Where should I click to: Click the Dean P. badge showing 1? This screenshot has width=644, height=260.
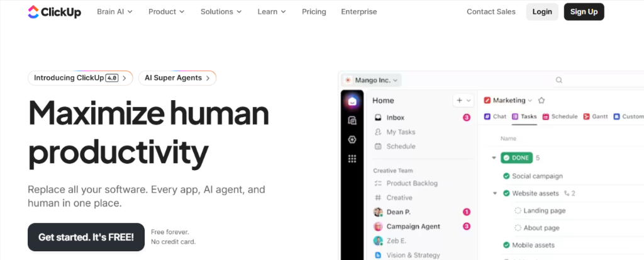coord(467,212)
